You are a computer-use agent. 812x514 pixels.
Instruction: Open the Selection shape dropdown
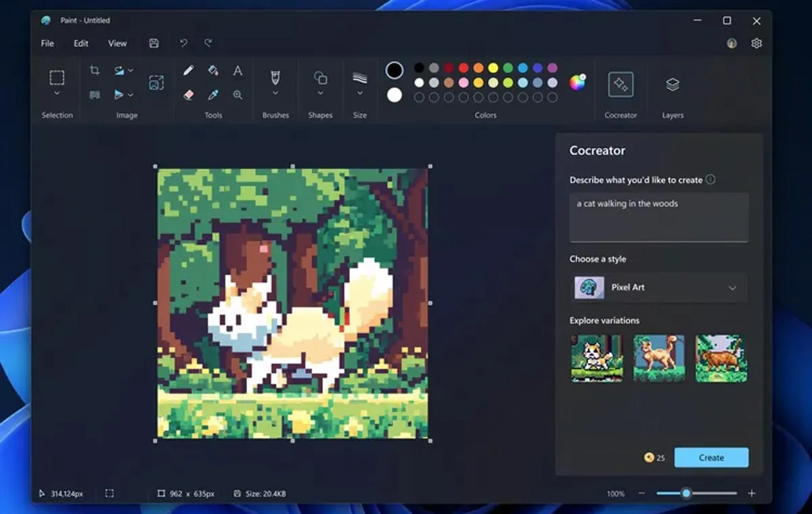tap(57, 93)
